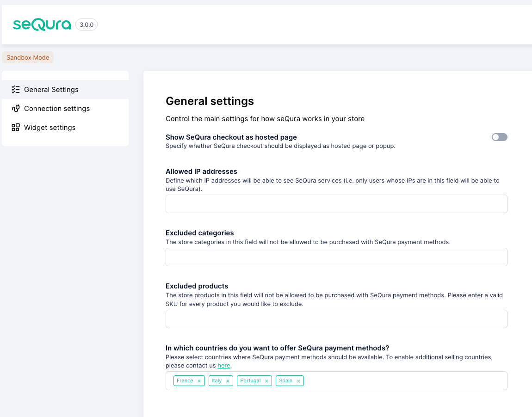Click the seQura logo
The height and width of the screenshot is (417, 532).
point(42,25)
